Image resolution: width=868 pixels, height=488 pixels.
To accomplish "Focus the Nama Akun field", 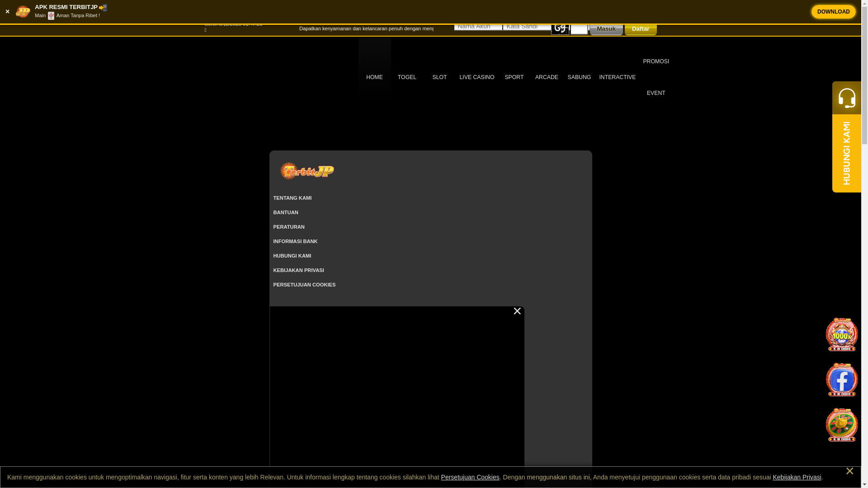I will [x=478, y=27].
